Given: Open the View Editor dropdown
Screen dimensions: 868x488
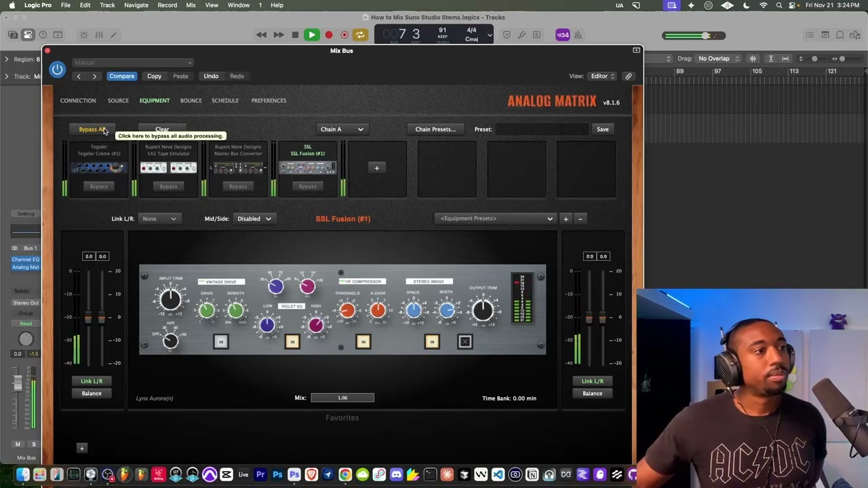Looking at the screenshot, I should tap(603, 76).
